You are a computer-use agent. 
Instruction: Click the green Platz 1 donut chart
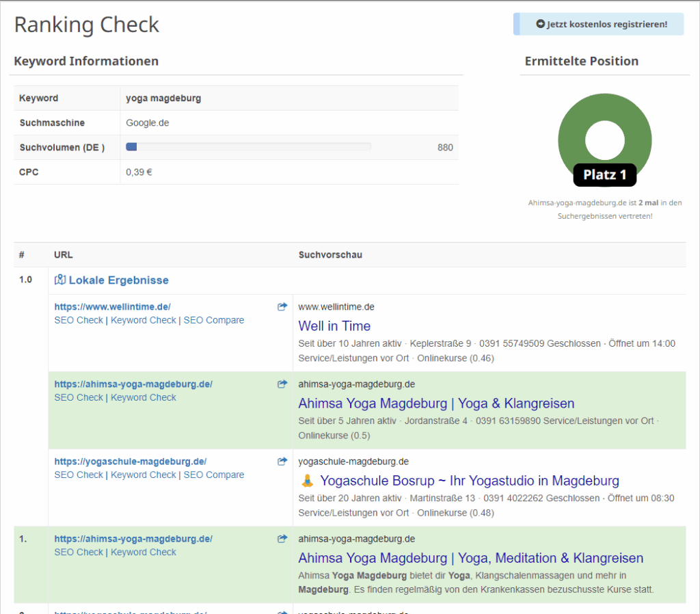[605, 139]
